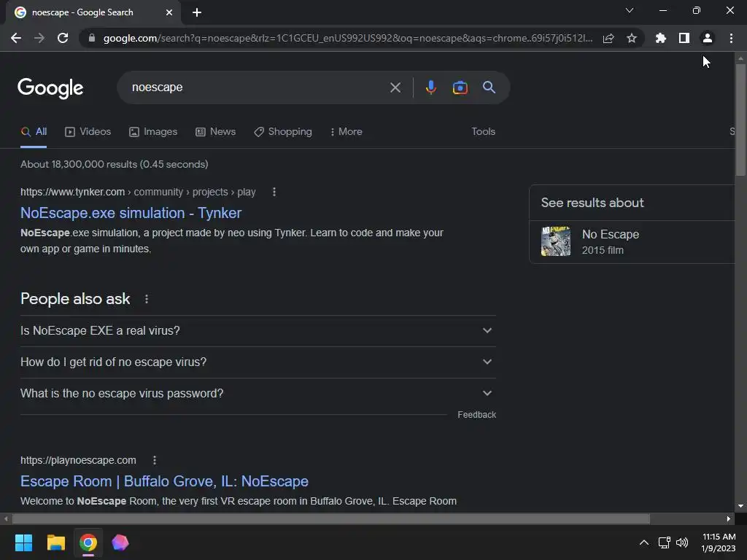
Task: Open the options dots beside tynker.com URL
Action: tap(274, 192)
